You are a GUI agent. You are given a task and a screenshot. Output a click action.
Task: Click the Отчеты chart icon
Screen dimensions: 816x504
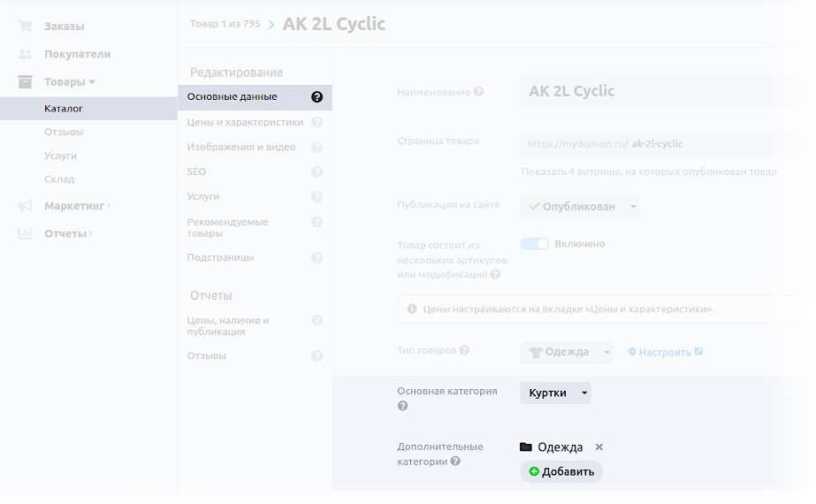click(x=26, y=233)
